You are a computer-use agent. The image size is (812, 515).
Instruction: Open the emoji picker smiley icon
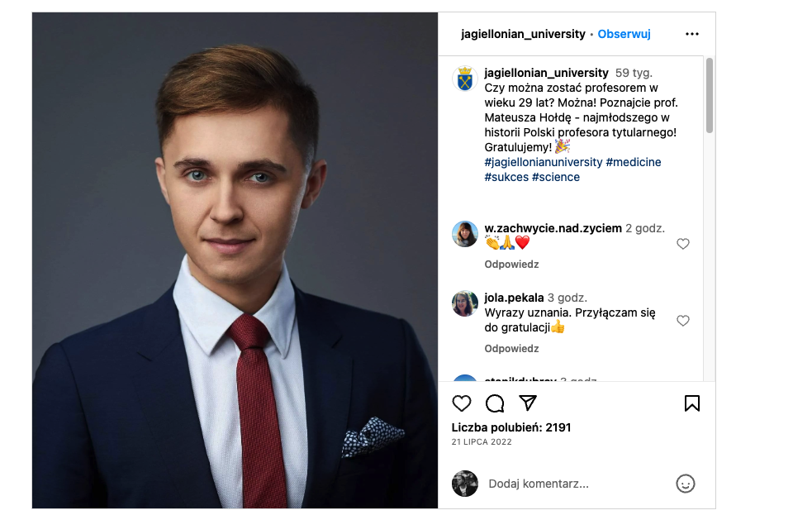pos(686,484)
